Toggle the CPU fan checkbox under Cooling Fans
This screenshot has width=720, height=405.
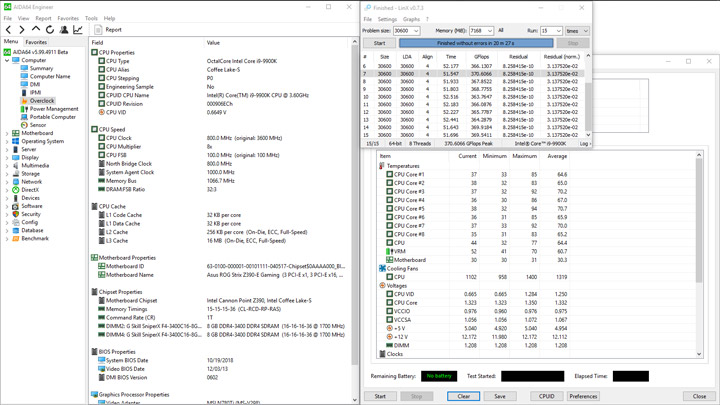click(389, 277)
